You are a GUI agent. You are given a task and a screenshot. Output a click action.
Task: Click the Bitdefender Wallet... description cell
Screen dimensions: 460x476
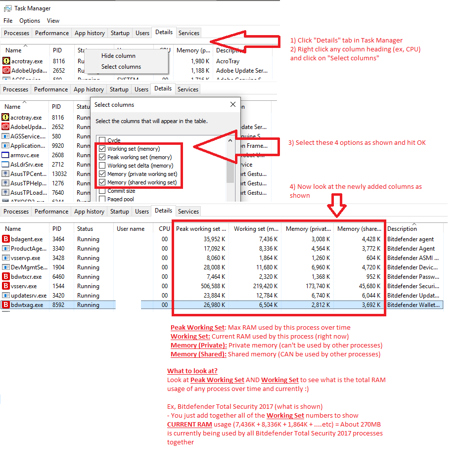pyautogui.click(x=413, y=305)
